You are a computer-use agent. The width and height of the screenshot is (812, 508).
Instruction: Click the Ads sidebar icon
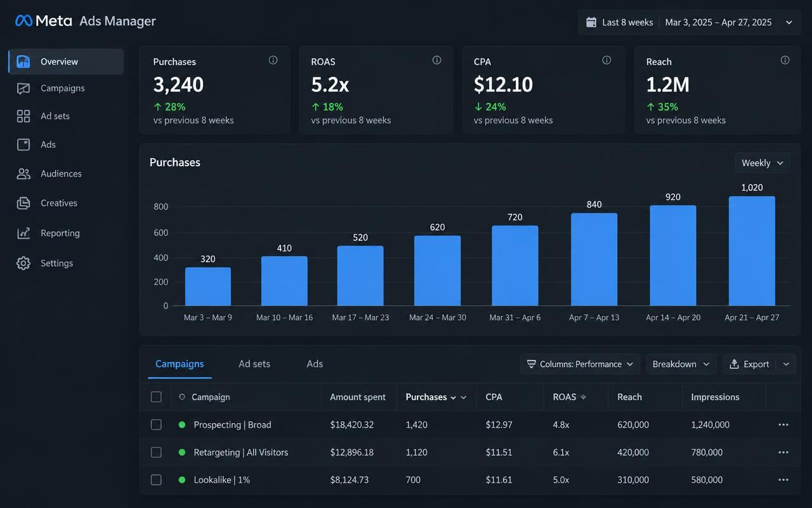coord(23,145)
